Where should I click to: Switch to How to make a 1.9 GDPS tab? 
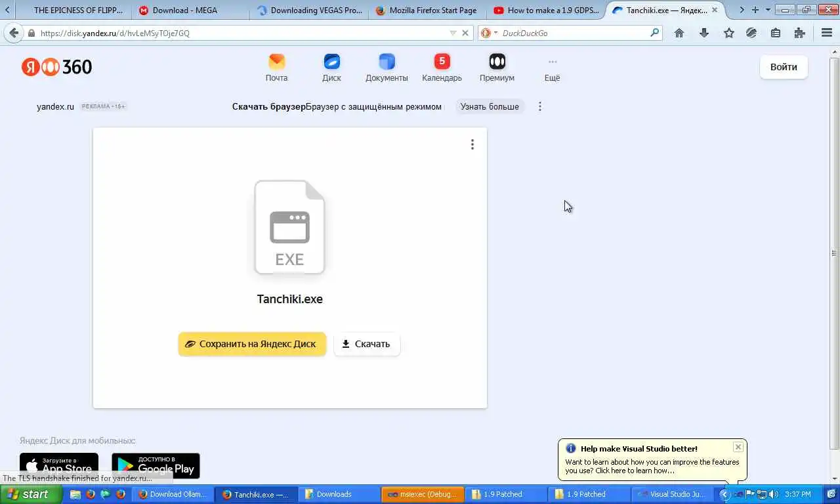pos(546,10)
